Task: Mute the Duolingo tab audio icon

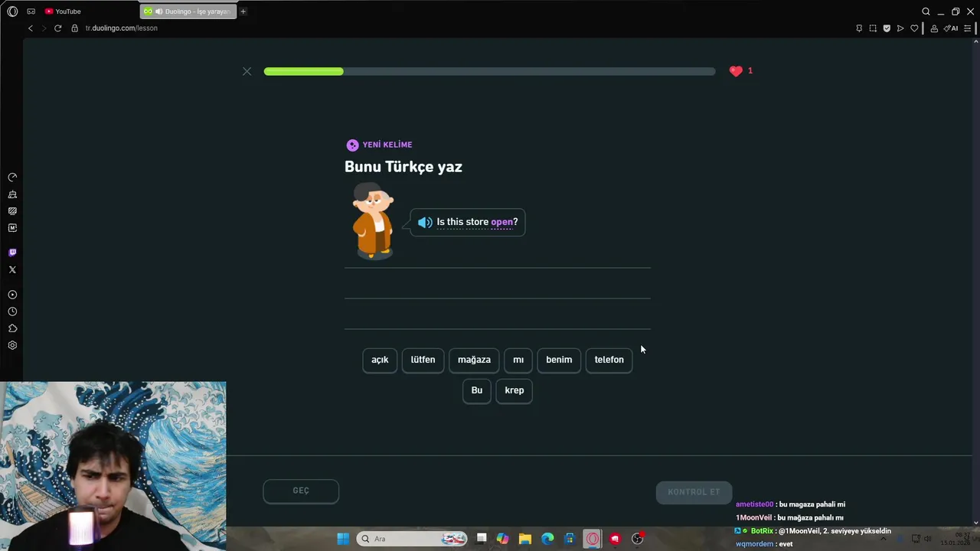Action: [x=158, y=11]
